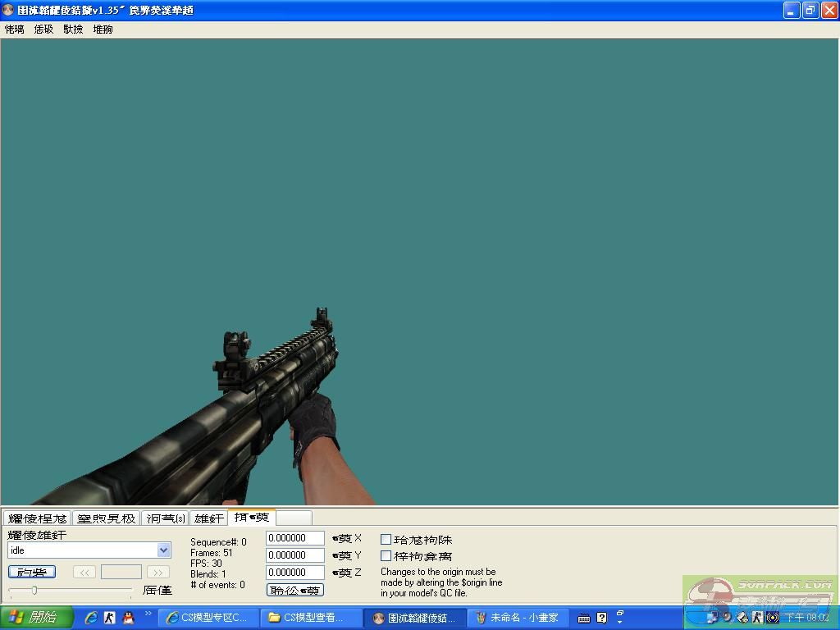Open the first menu in the menu bar

[x=14, y=29]
